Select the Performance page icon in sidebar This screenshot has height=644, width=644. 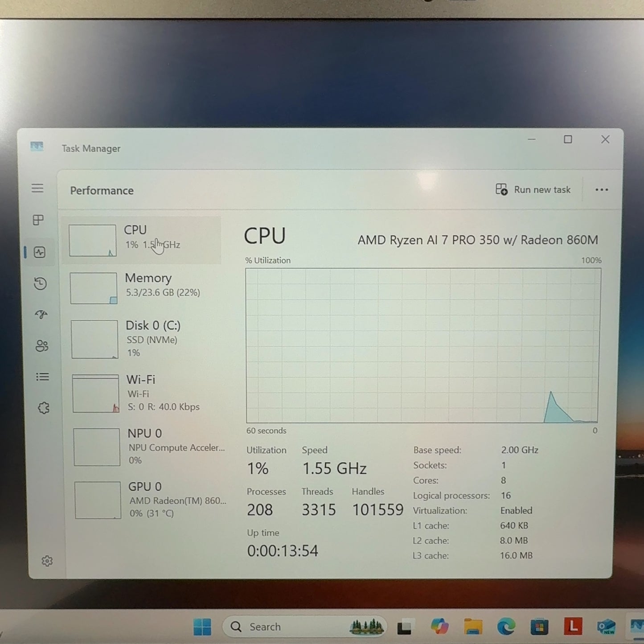(x=40, y=252)
